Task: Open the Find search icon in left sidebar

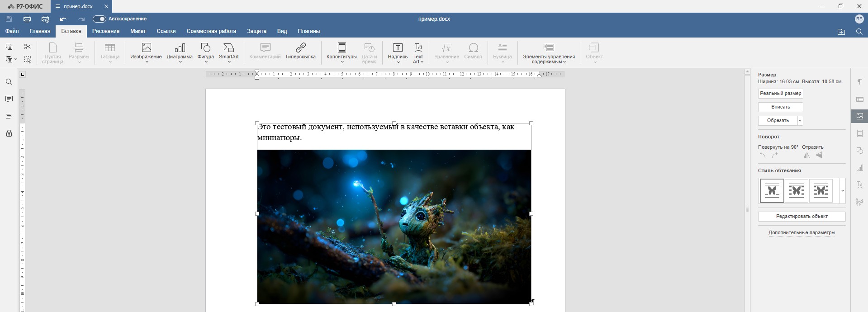Action: [x=9, y=82]
